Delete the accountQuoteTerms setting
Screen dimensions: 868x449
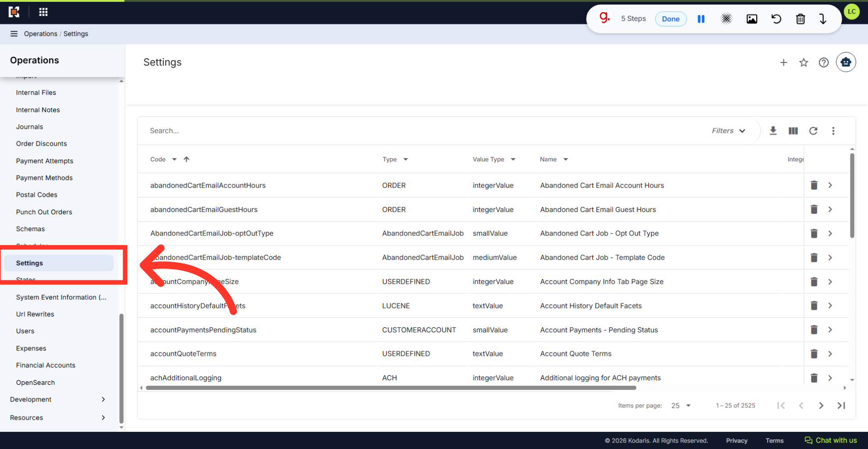point(814,354)
